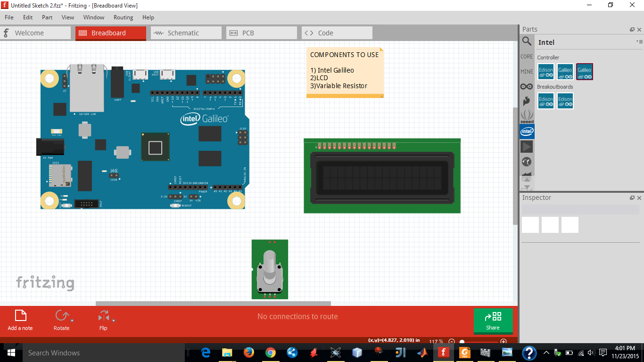The height and width of the screenshot is (362, 644).
Task: Open File Explorer from the taskbar
Action: point(227,353)
